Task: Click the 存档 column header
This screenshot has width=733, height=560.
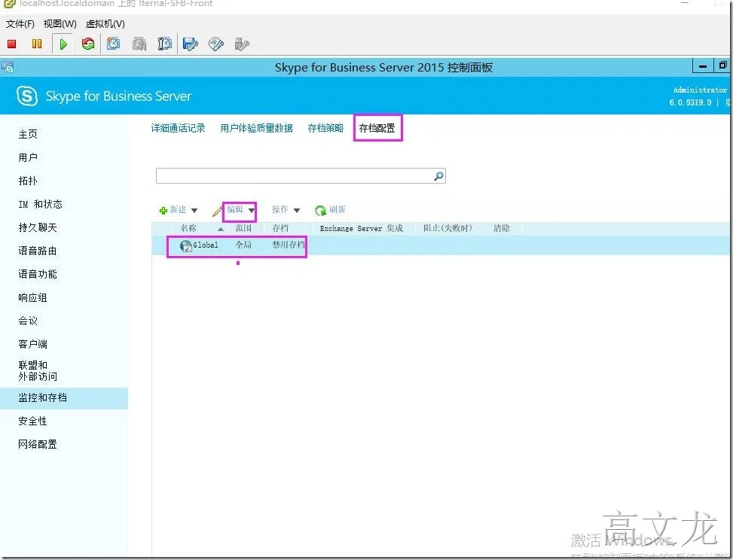Action: (280, 228)
